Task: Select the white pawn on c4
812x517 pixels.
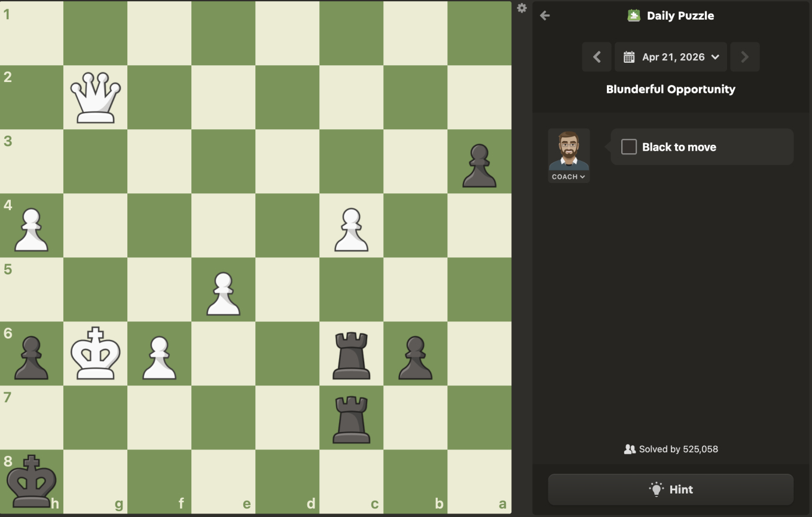Action: coord(352,230)
